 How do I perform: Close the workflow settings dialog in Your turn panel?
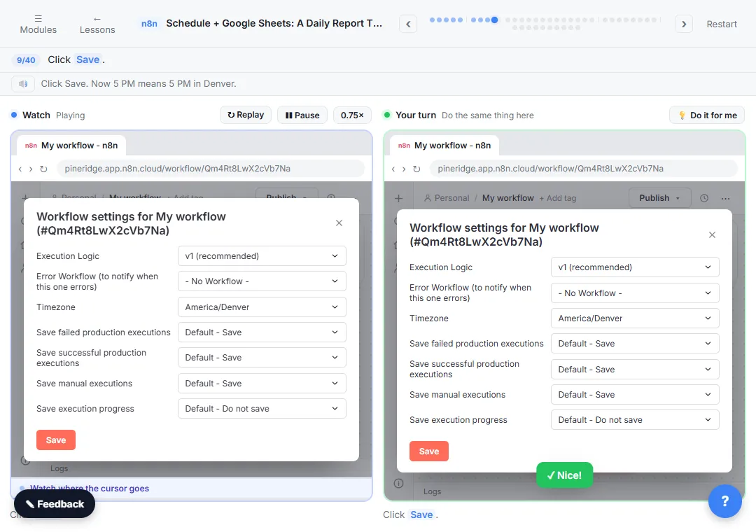(712, 234)
